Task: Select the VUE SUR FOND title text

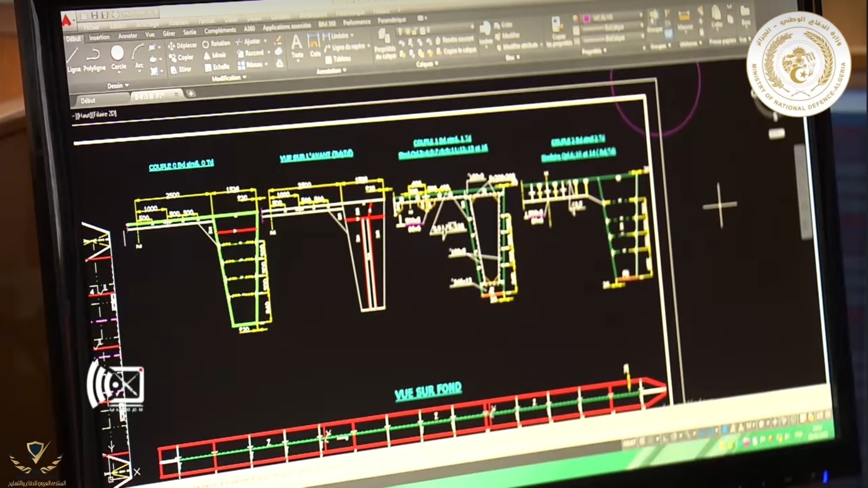Action: 428,391
